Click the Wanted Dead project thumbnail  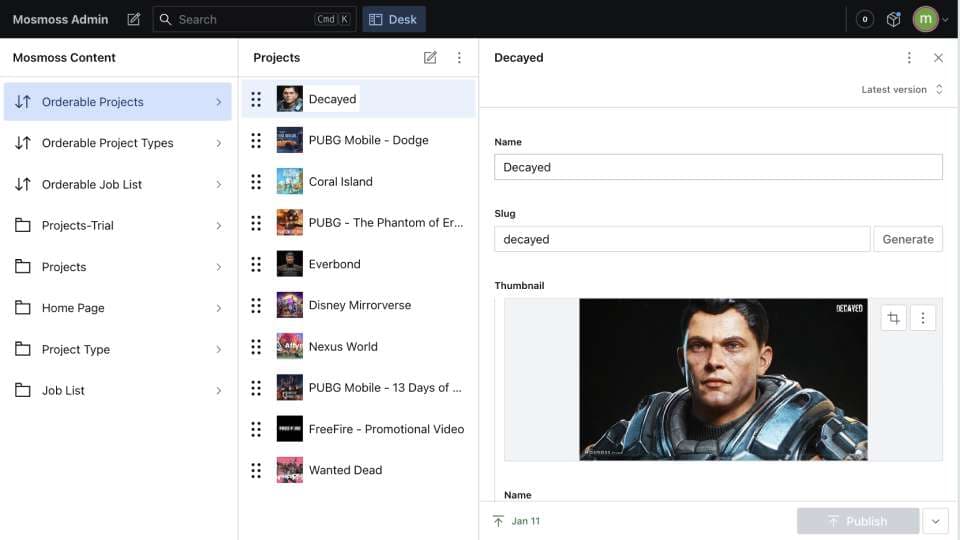coord(290,470)
